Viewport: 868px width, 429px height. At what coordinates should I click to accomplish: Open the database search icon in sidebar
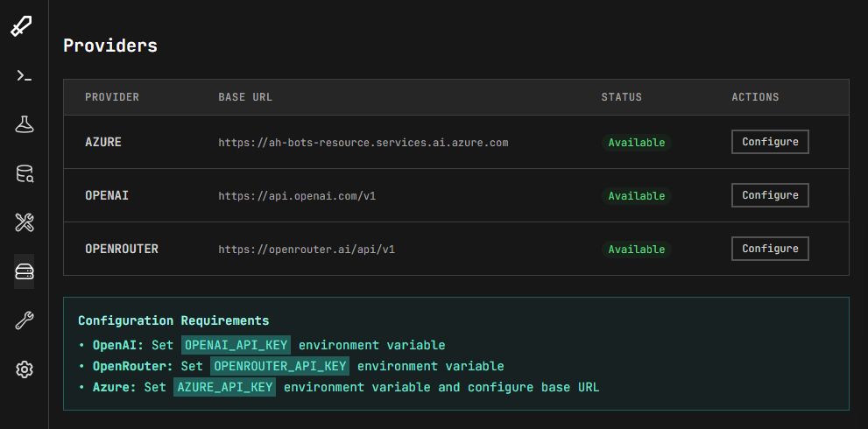point(24,174)
